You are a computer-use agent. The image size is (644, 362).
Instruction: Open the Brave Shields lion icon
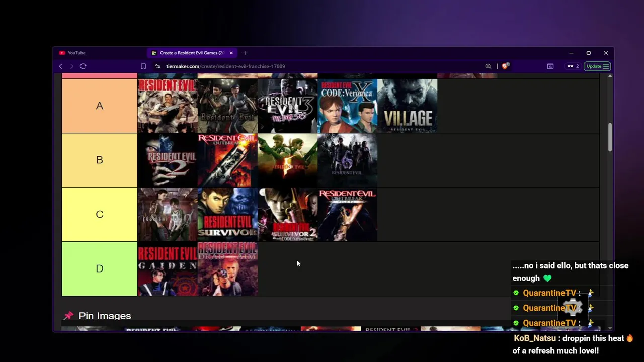pyautogui.click(x=505, y=66)
